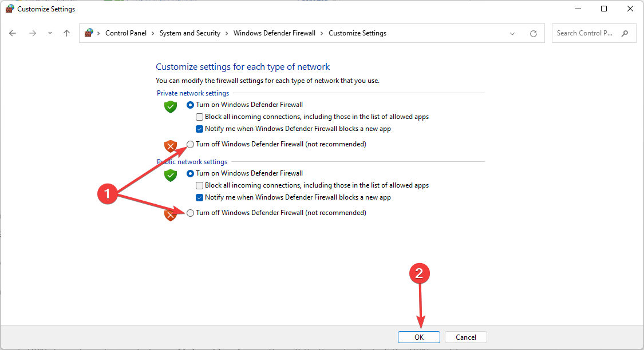Click the Control Panel icon in address bar

[x=89, y=33]
